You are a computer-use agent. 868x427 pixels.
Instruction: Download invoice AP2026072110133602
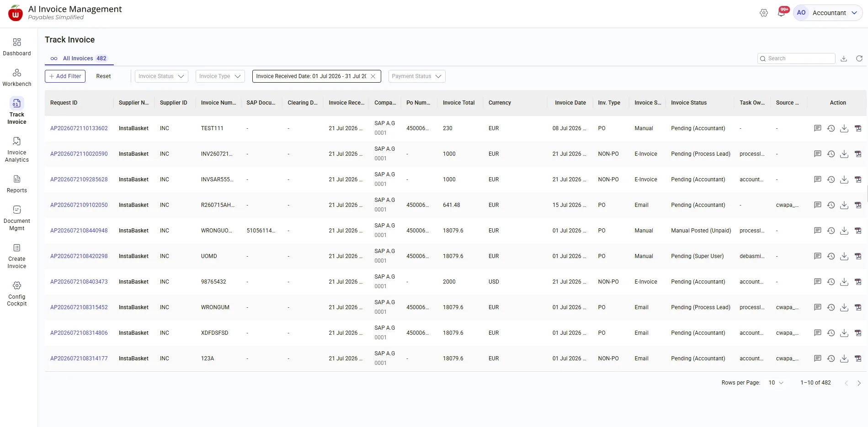click(844, 128)
